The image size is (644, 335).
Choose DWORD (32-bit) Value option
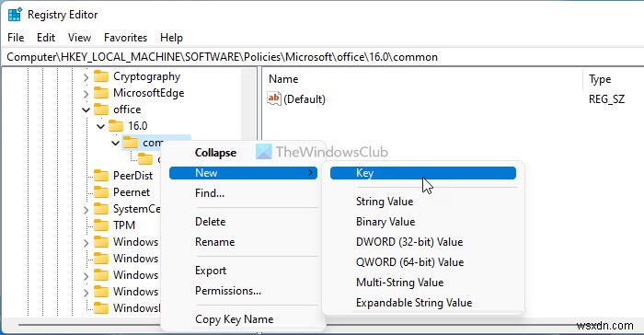point(409,242)
